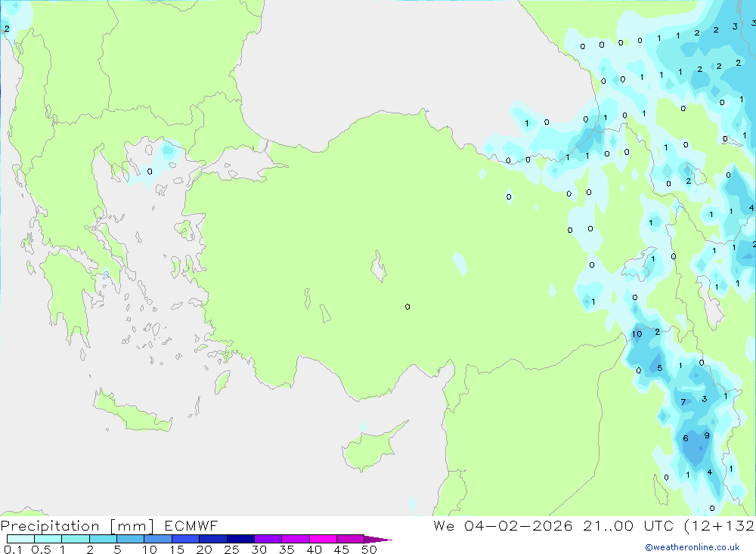The height and width of the screenshot is (554, 756).
Task: Click the legend label '45'
Action: [342, 549]
